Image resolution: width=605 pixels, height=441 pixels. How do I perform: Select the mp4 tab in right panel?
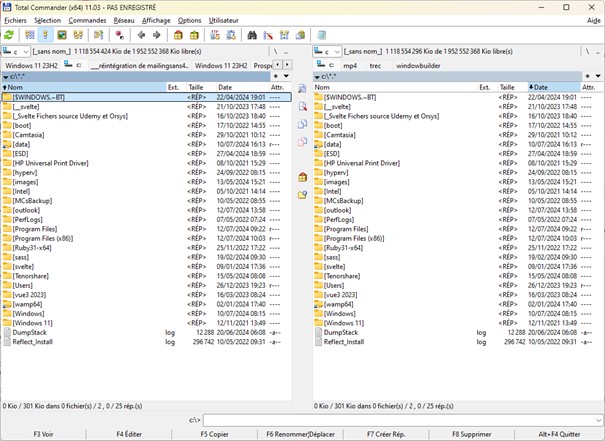(350, 65)
